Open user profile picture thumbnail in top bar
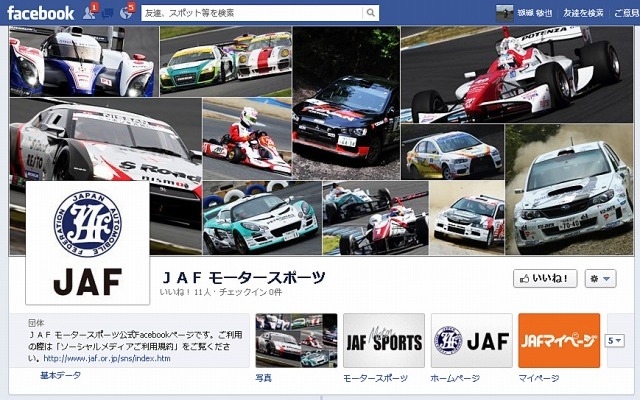 pos(504,13)
